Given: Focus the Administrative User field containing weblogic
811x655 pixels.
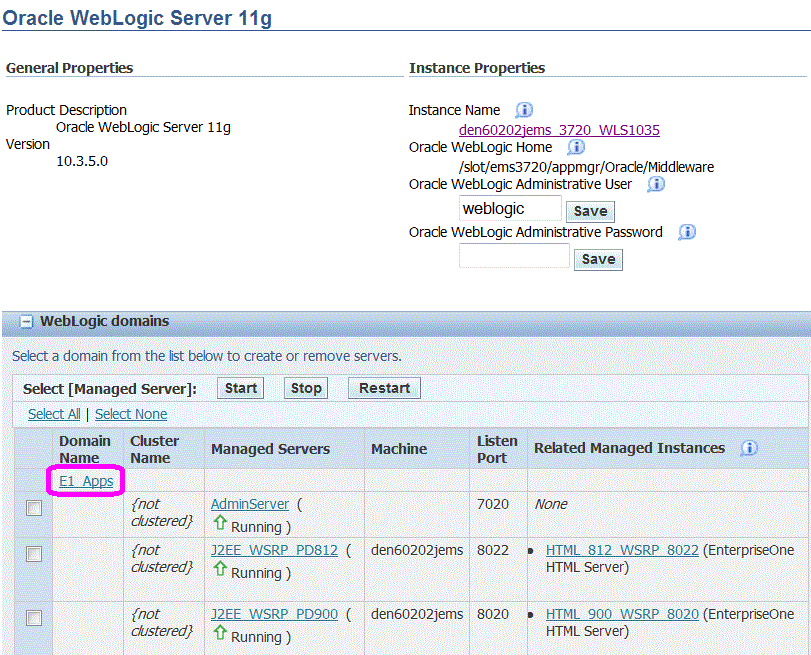Looking at the screenshot, I should click(x=510, y=209).
